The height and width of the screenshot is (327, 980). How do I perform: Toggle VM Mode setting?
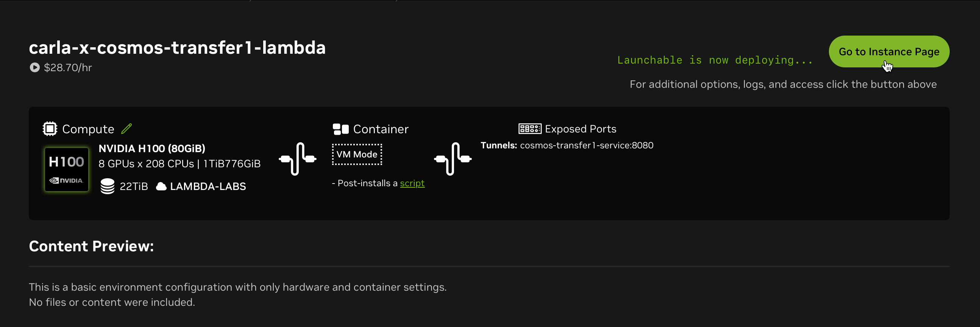357,154
